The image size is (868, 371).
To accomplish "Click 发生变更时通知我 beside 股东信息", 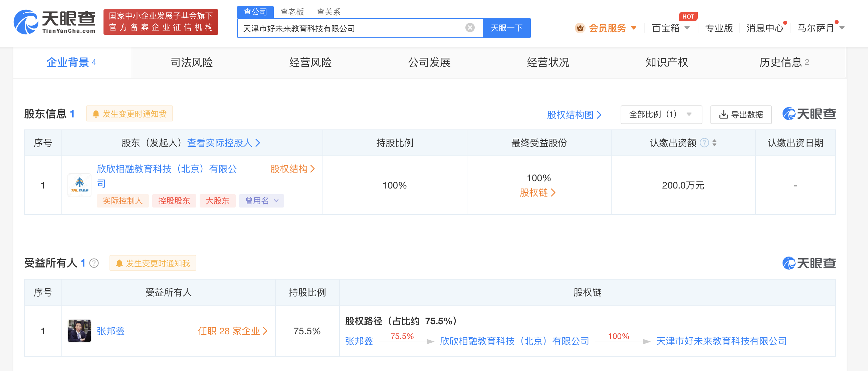I will click(130, 114).
